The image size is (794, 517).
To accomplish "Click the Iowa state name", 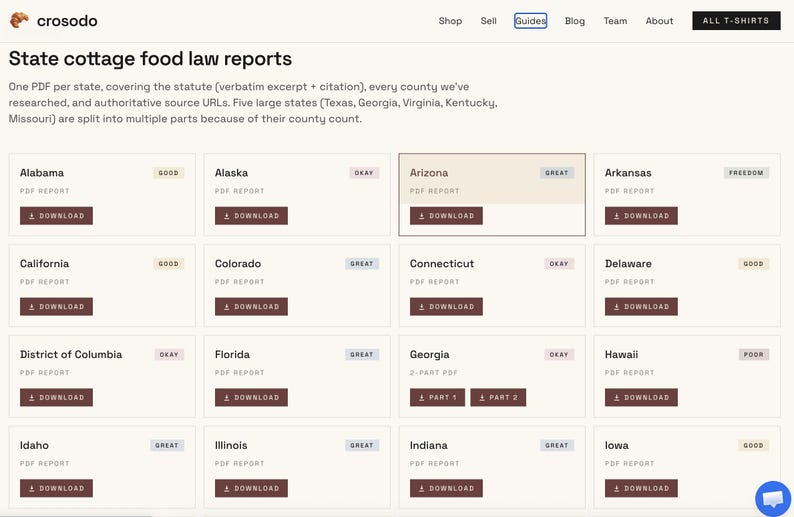I will click(617, 445).
